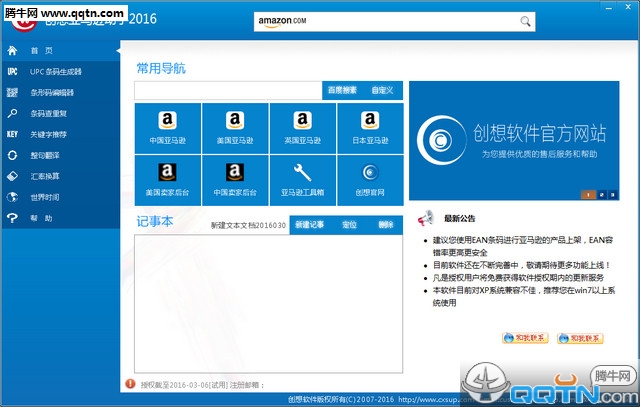640x407 pixels.
Task: Click the 删除 button in notepad
Action: coord(385,225)
